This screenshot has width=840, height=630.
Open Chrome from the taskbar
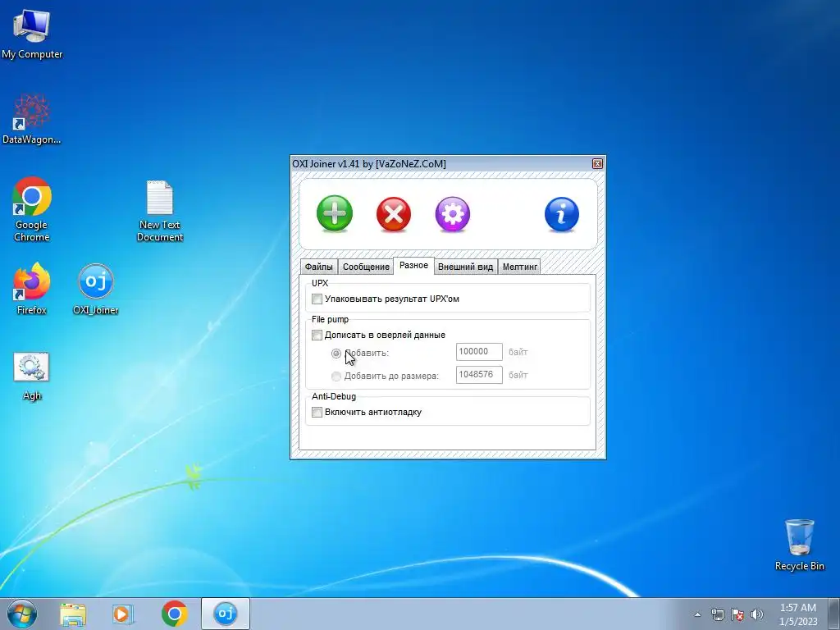pyautogui.click(x=174, y=614)
